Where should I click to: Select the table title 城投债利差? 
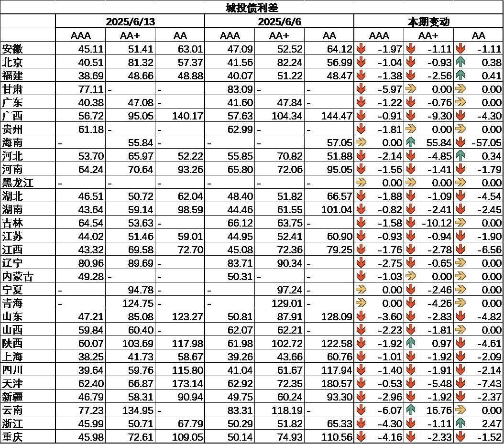(252, 8)
